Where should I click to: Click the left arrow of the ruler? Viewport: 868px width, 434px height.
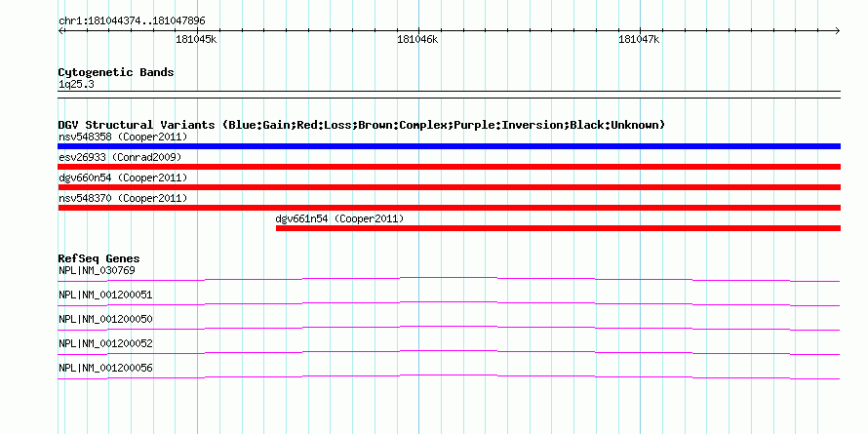tap(61, 30)
